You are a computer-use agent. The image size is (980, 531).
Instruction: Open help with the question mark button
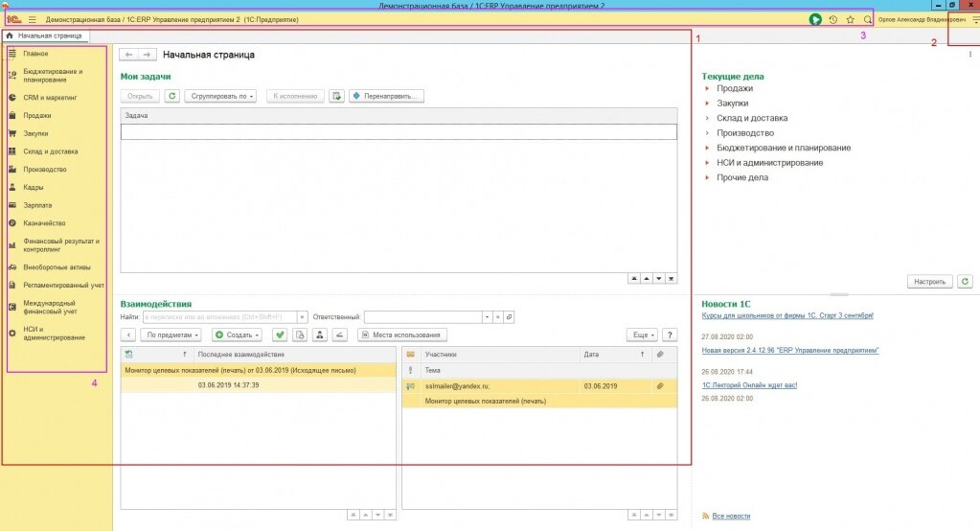(670, 335)
